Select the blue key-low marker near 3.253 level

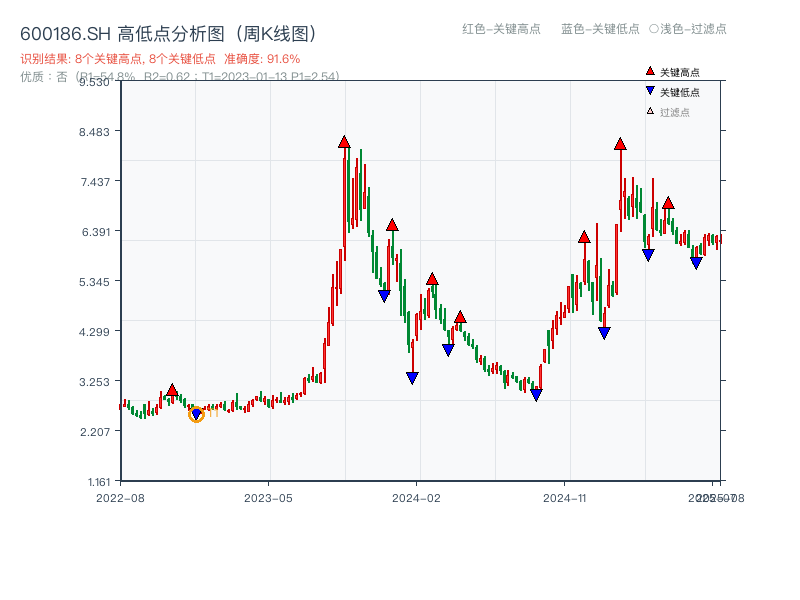tap(411, 377)
